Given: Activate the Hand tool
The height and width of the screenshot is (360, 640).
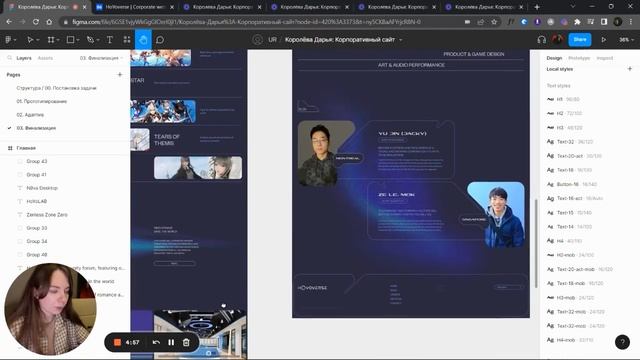Looking at the screenshot, I should point(143,40).
